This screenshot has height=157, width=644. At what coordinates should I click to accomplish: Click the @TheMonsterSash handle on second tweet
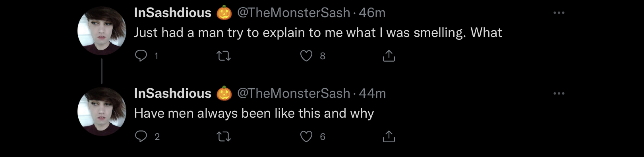point(294,93)
